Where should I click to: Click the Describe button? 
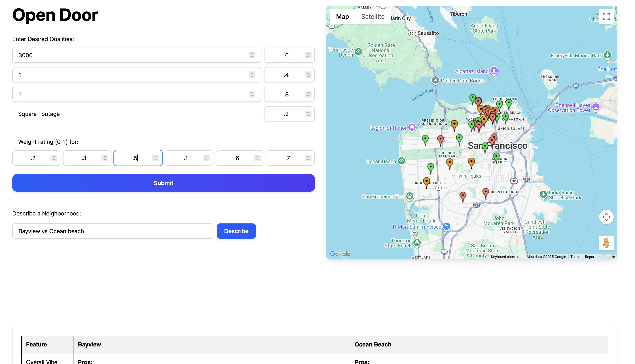(x=236, y=231)
